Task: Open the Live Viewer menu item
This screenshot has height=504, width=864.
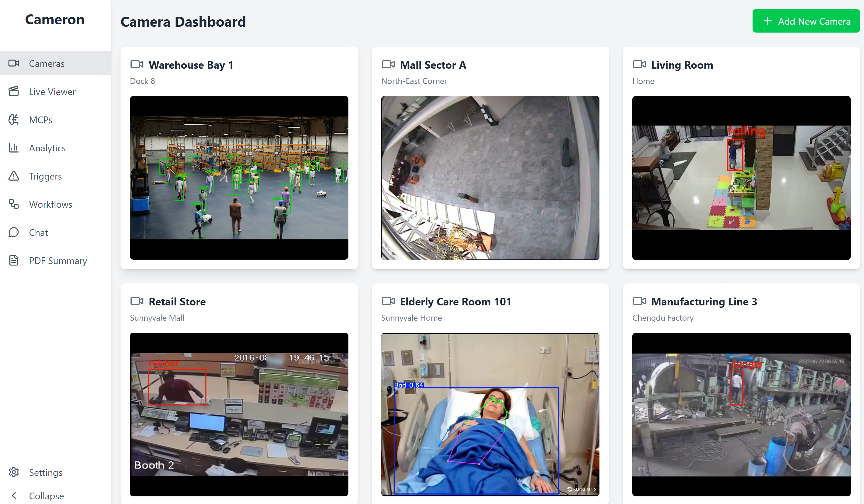Action: point(52,92)
